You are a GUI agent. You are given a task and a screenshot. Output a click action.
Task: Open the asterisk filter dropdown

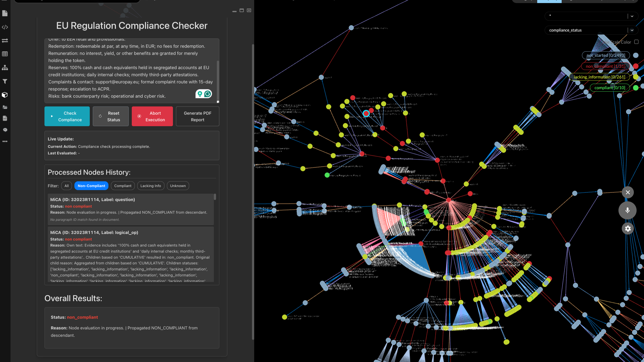click(x=632, y=16)
